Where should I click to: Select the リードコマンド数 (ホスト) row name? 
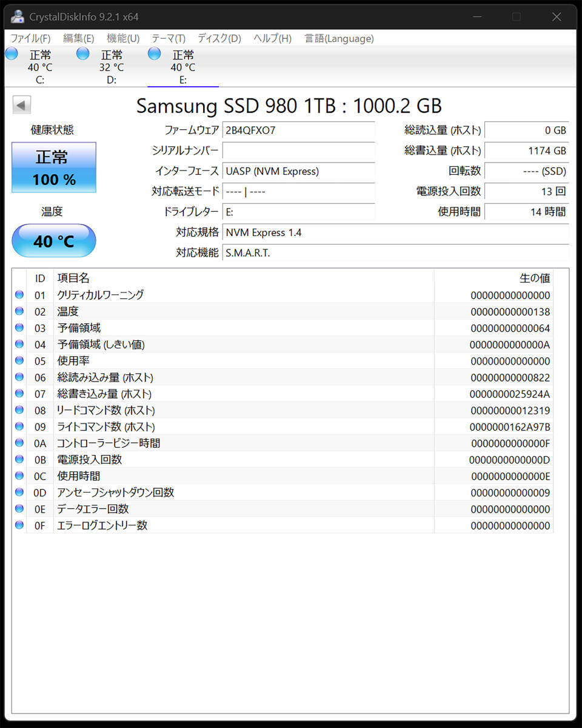tap(106, 410)
